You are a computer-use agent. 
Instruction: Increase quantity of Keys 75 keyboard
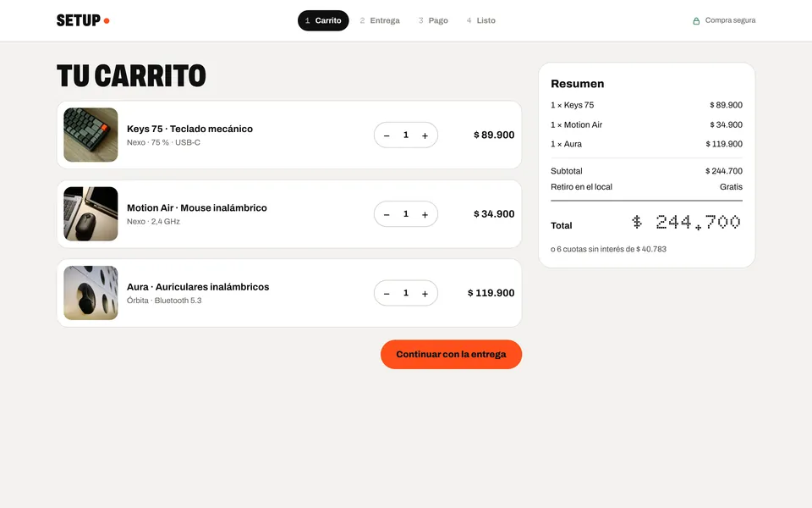(425, 135)
